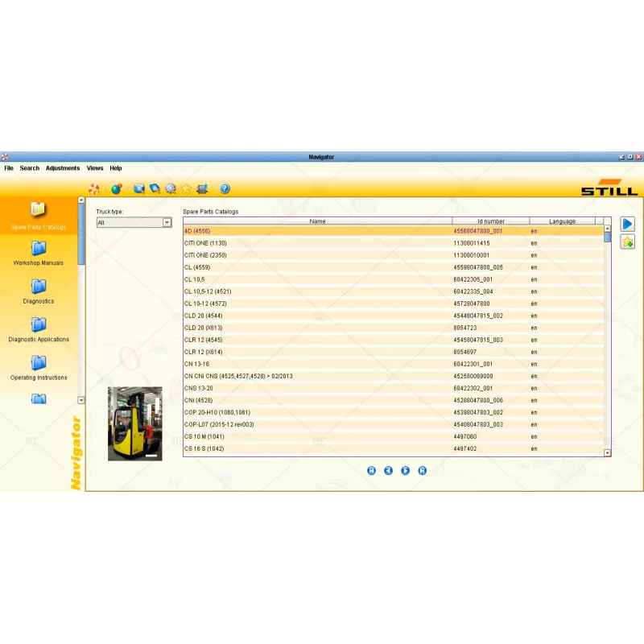Click the yellow star toolbar icon

pyautogui.click(x=186, y=188)
